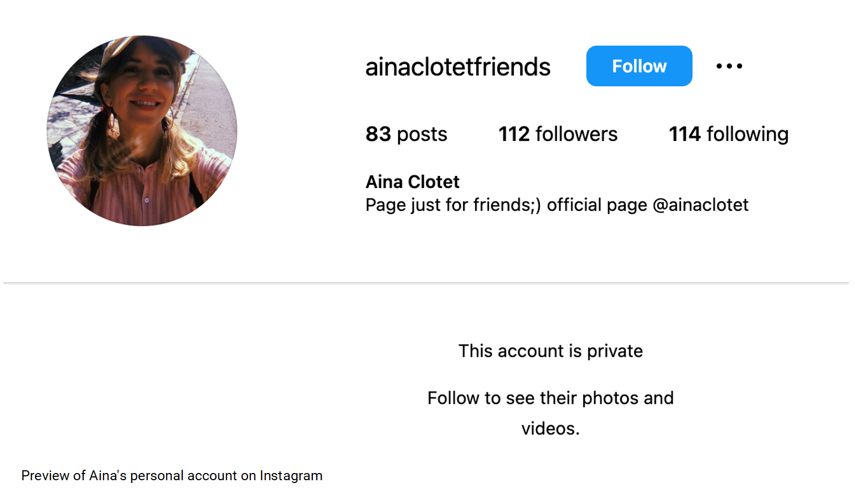The image size is (855, 504).
Task: Click the 'Page just for friends;)' bio text
Action: click(x=453, y=205)
